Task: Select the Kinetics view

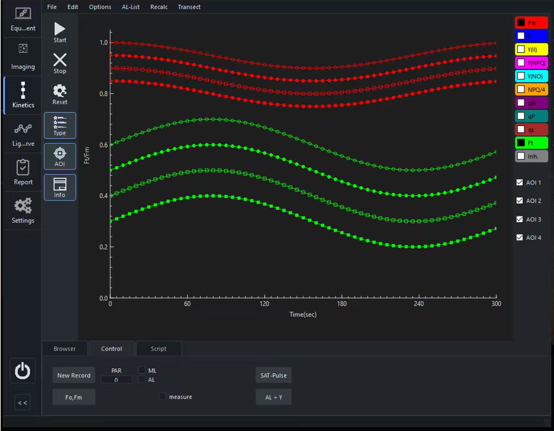Action: point(23,95)
